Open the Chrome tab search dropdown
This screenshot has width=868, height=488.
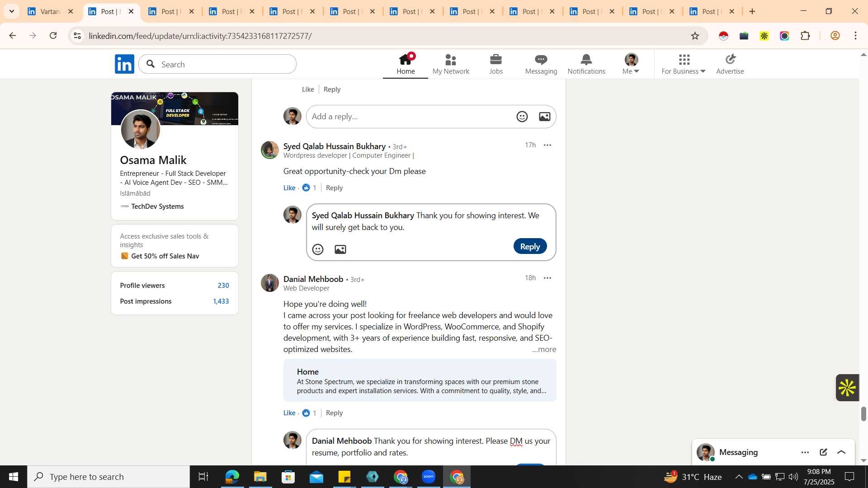[12, 11]
